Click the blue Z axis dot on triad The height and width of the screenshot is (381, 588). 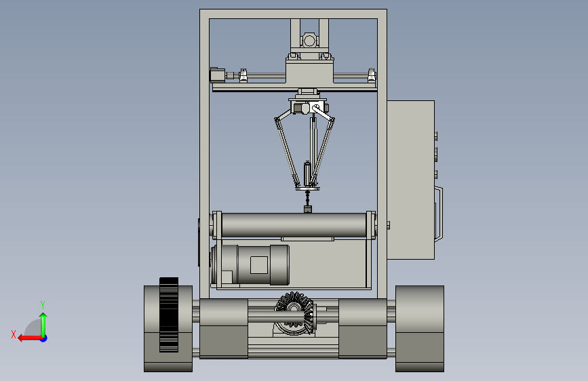point(44,338)
